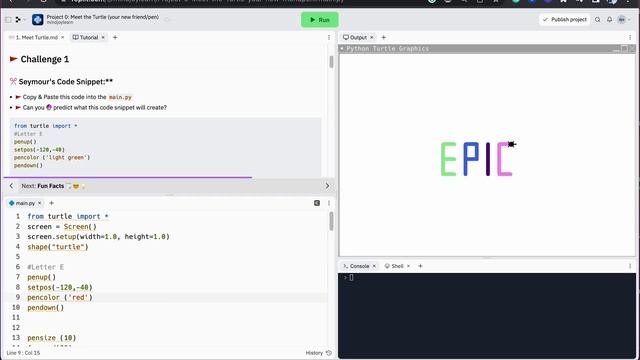Viewport: 640px width, 360px height.
Task: Click the Publish project button
Action: 564,20
